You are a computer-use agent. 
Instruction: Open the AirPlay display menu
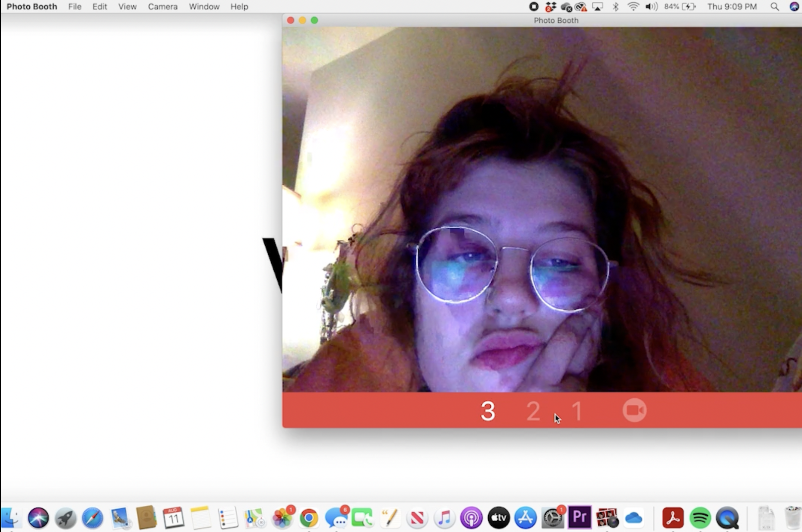pyautogui.click(x=598, y=6)
